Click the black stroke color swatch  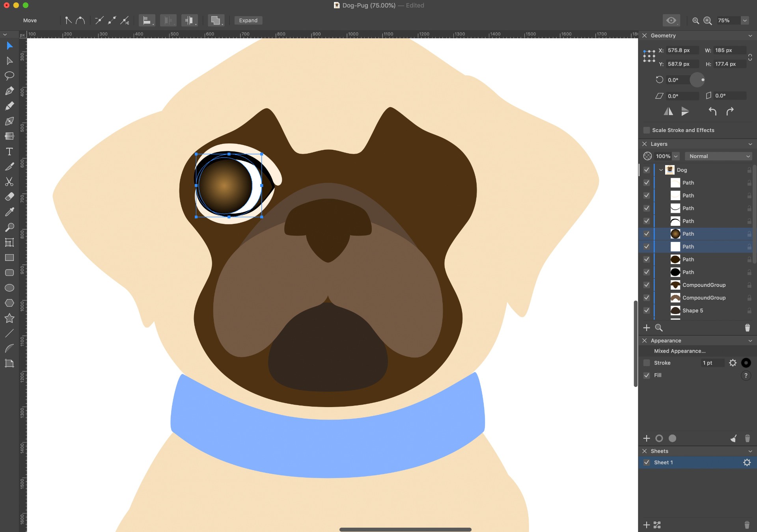[x=746, y=363]
